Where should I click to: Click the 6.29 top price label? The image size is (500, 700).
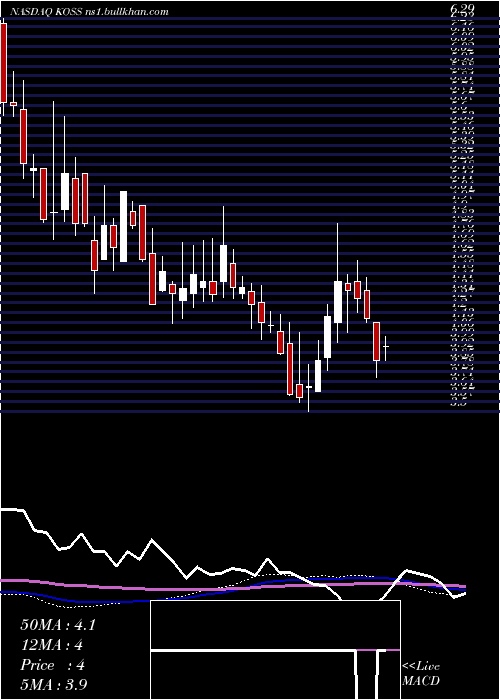click(462, 8)
